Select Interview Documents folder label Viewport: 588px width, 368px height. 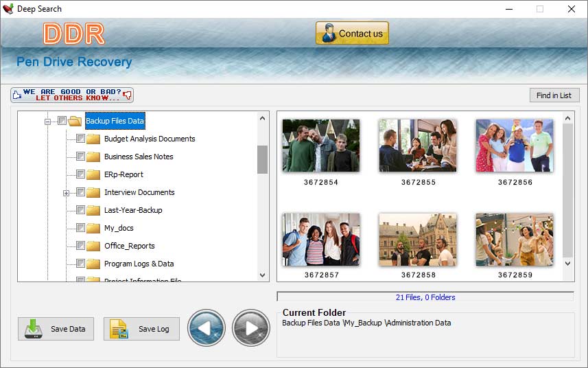tap(139, 192)
